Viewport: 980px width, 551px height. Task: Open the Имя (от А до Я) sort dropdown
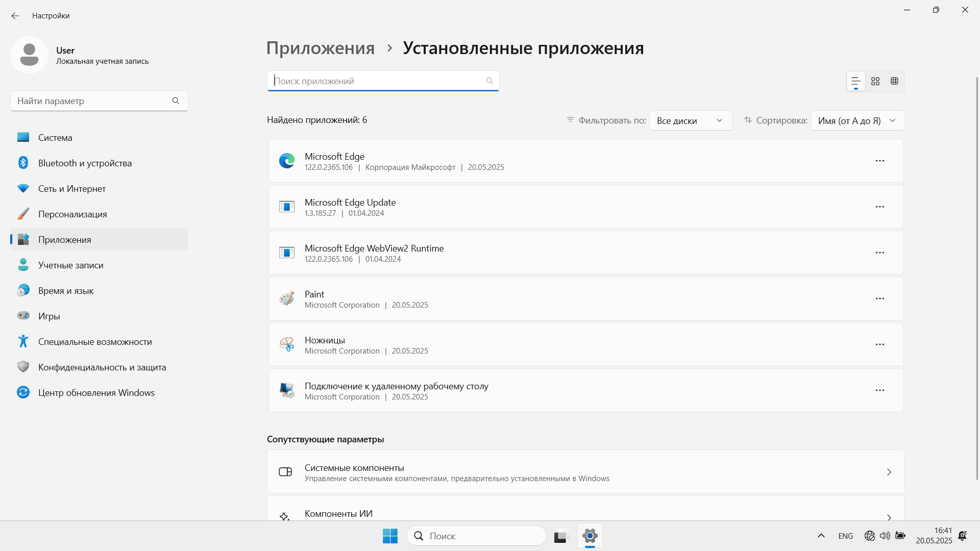857,120
